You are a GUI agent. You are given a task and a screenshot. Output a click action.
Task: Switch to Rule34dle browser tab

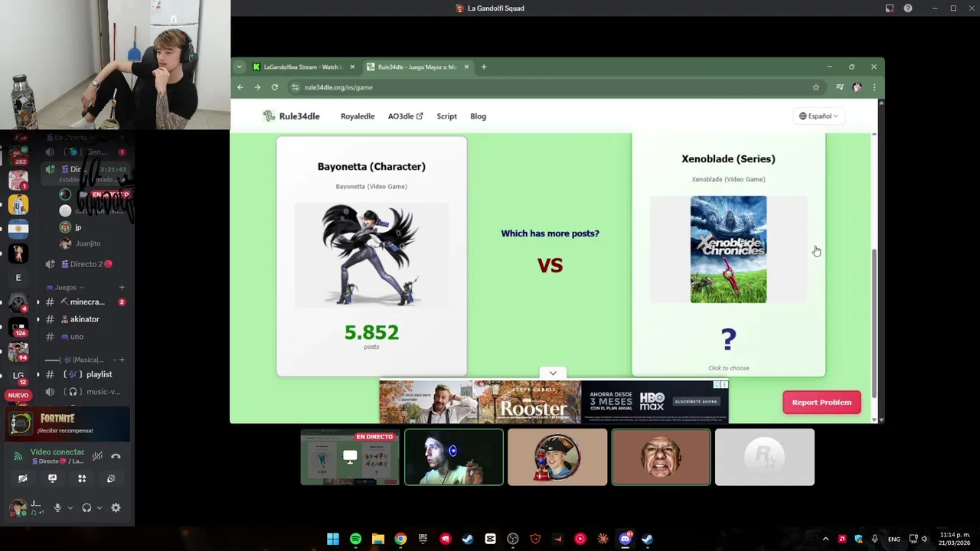coord(416,67)
